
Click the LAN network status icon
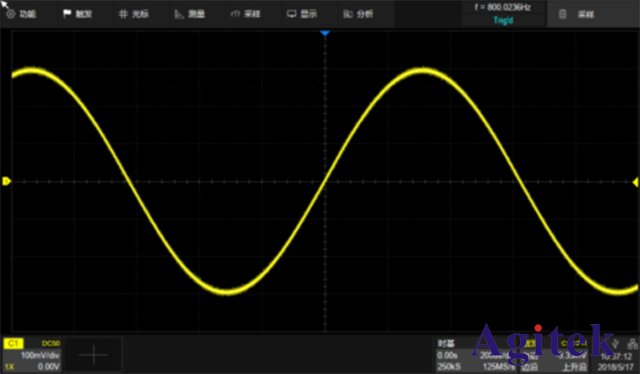pyautogui.click(x=632, y=344)
